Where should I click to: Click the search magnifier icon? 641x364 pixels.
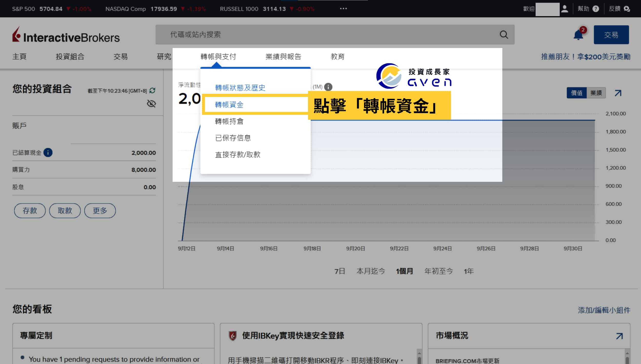(504, 35)
